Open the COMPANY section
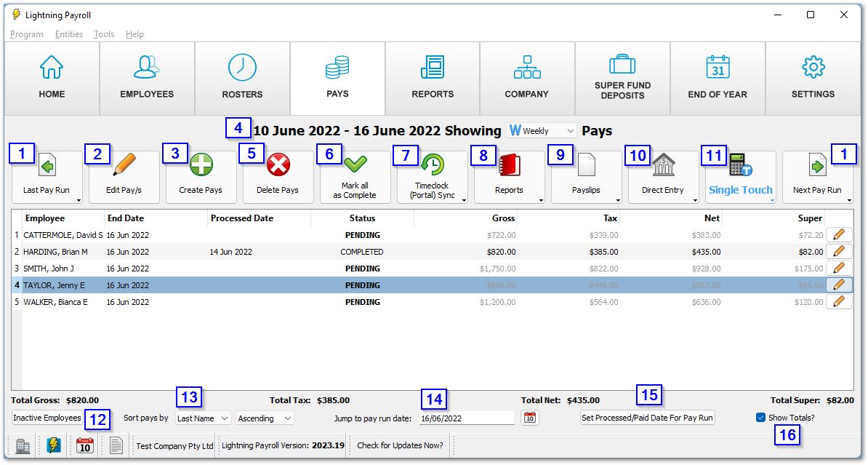This screenshot has height=465, width=868. (x=526, y=78)
